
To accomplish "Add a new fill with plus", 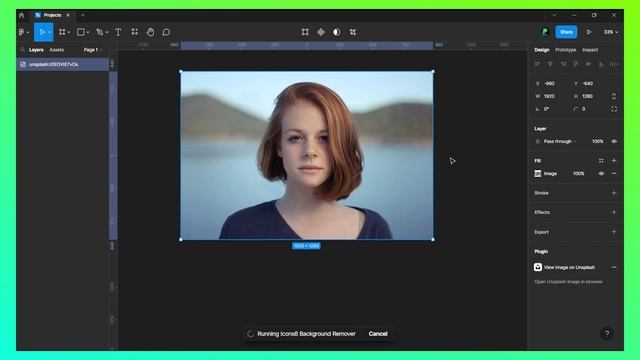I will 614,161.
